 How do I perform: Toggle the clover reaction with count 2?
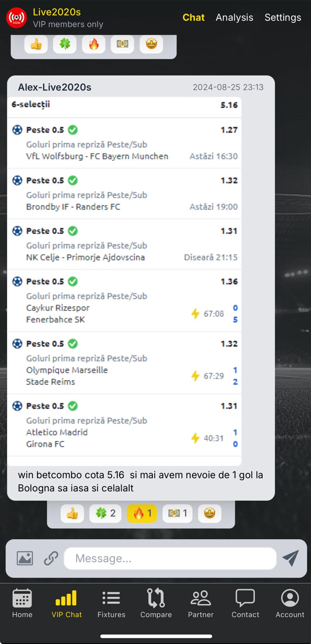[x=105, y=514]
